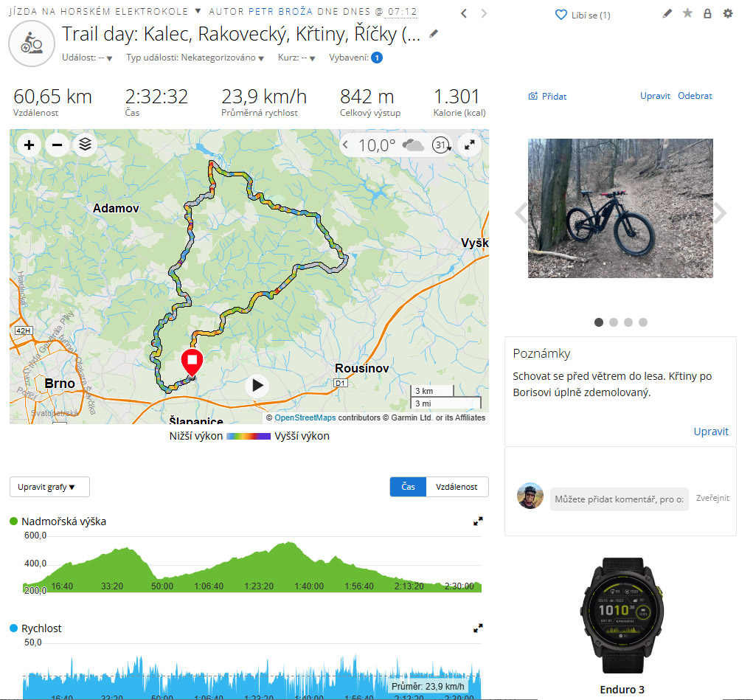
Task: Expand the Typ události dropdown
Action: pyautogui.click(x=195, y=58)
